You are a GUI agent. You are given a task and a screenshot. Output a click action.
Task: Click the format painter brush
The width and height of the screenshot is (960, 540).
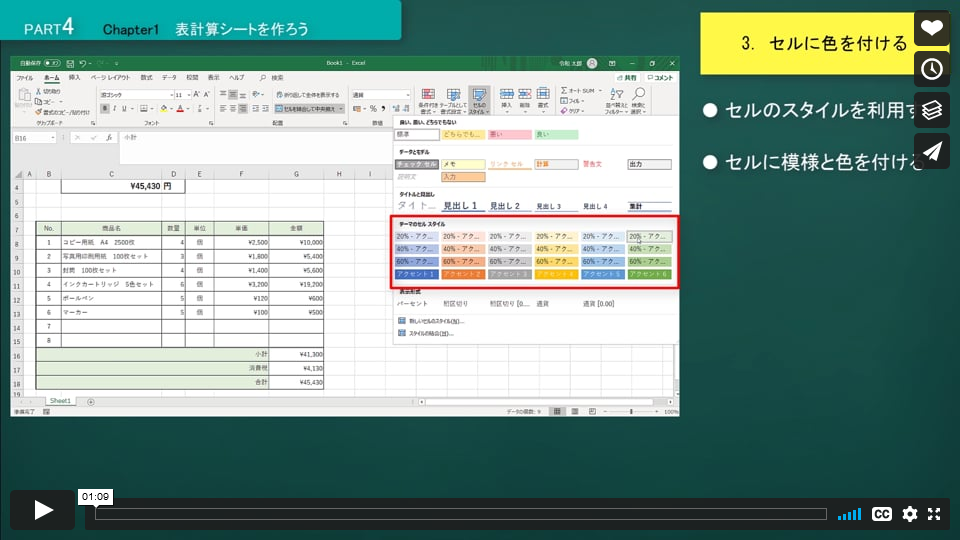[x=39, y=112]
